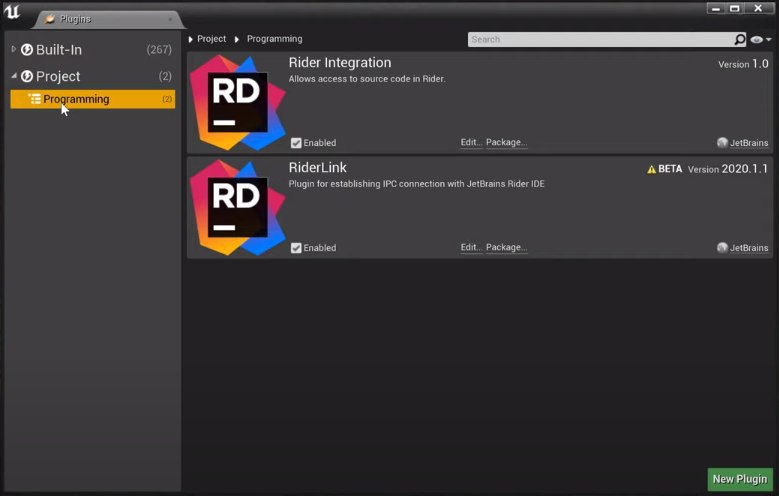This screenshot has width=779, height=496.
Task: Click the search magnifier icon
Action: click(740, 39)
